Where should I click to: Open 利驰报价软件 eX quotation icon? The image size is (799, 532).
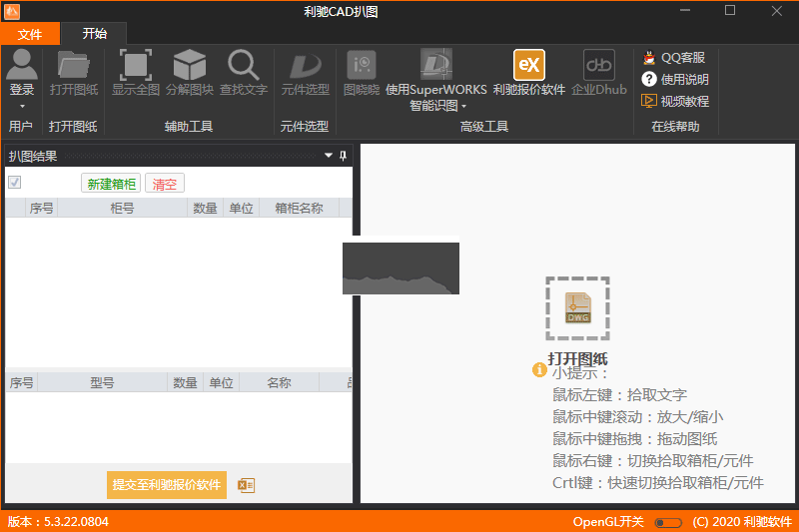pos(528,66)
